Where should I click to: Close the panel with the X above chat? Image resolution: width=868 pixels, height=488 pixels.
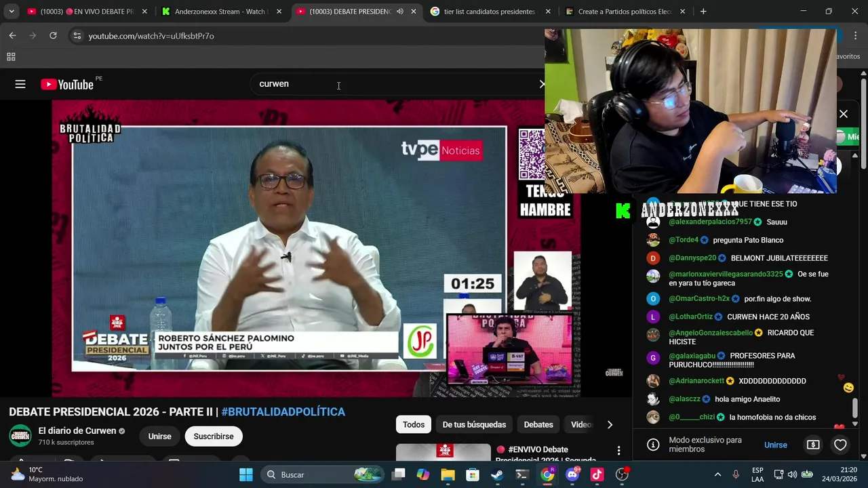(844, 114)
